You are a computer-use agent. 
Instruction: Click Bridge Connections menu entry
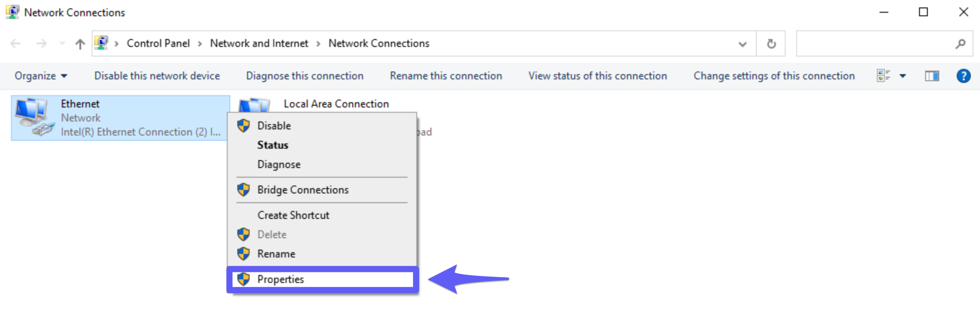[x=303, y=190]
